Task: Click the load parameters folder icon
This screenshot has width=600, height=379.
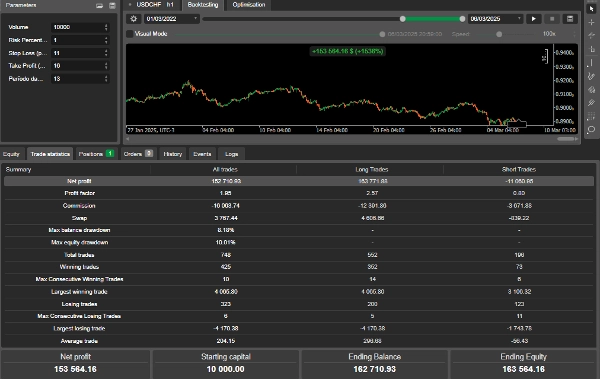Action: pyautogui.click(x=99, y=5)
